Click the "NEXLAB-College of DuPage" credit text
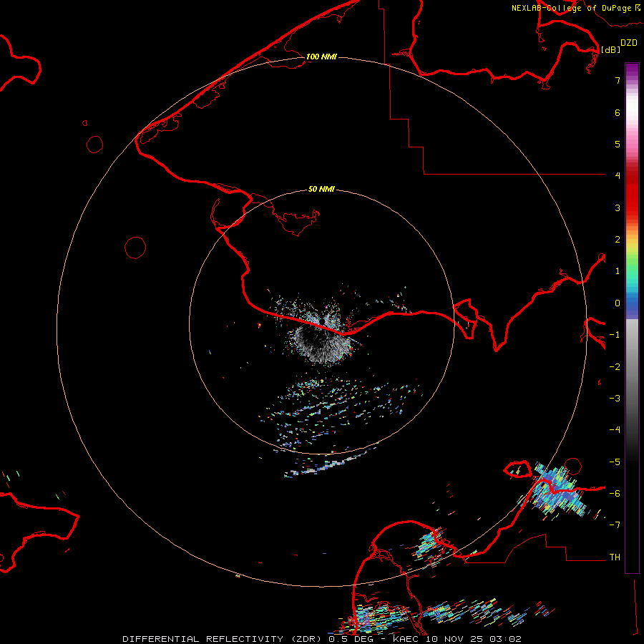The width and height of the screenshot is (644, 644). coord(571,8)
